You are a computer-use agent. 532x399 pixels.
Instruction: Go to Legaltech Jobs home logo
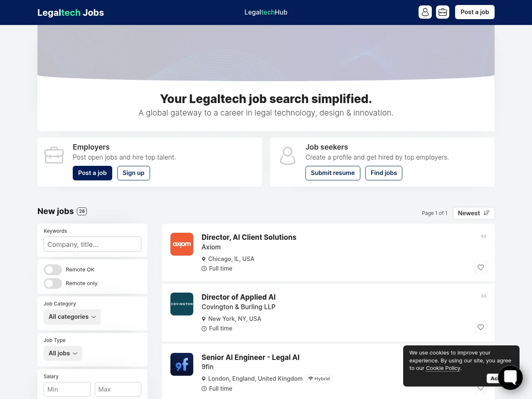point(71,12)
